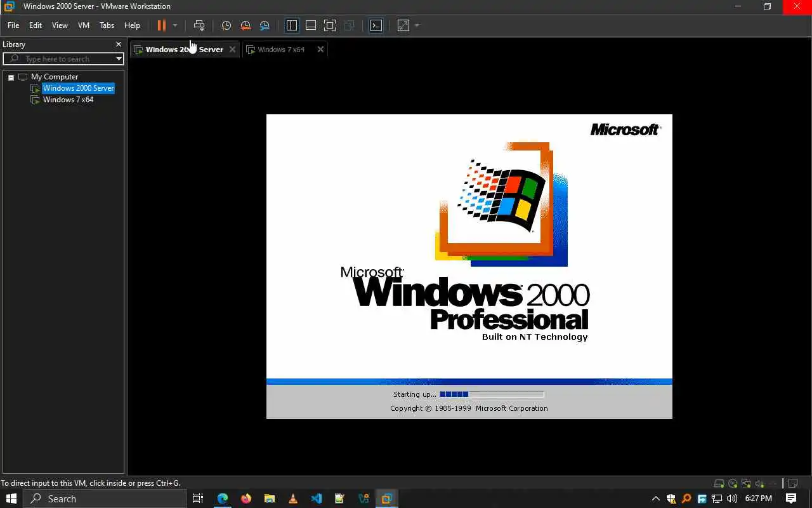Open the File menu
The width and height of the screenshot is (812, 508).
tap(13, 25)
